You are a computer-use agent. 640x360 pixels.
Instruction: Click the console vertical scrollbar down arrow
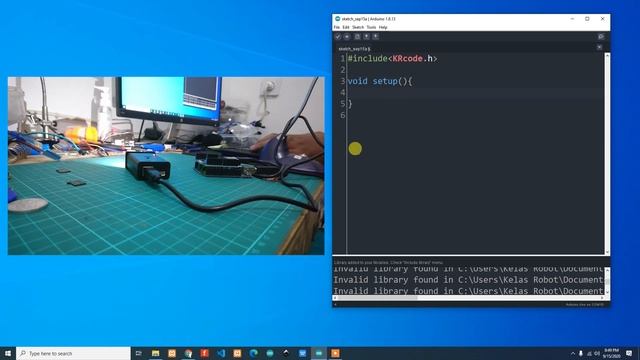(x=607, y=292)
